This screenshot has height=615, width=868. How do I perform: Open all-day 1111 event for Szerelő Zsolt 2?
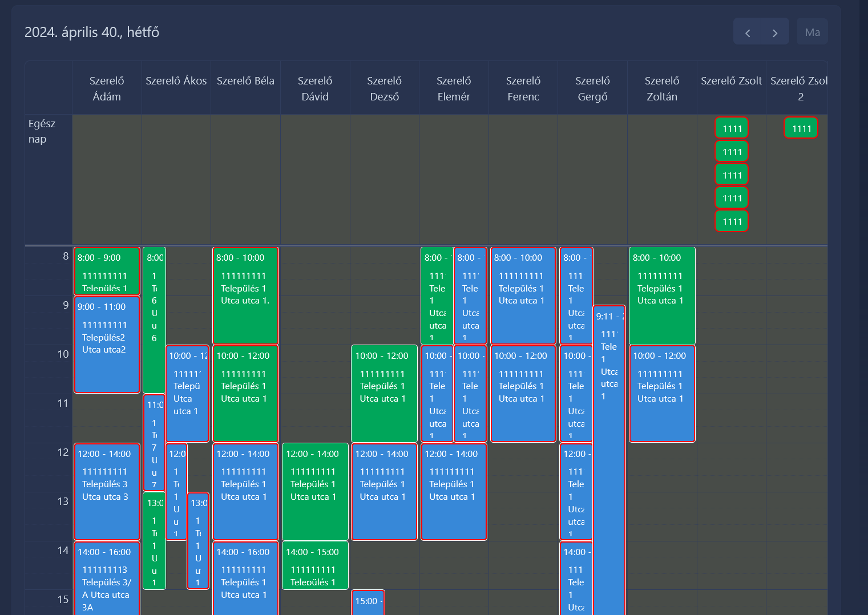point(801,128)
